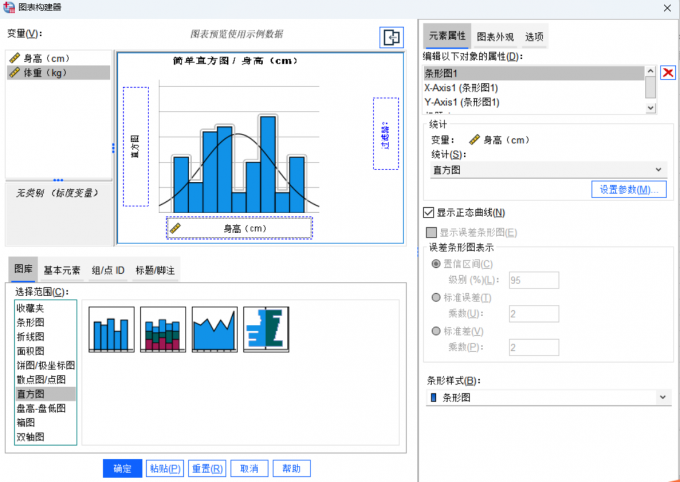Image resolution: width=680 pixels, height=482 pixels.
Task: Select 条形图1 in the element list
Action: pyautogui.click(x=534, y=73)
